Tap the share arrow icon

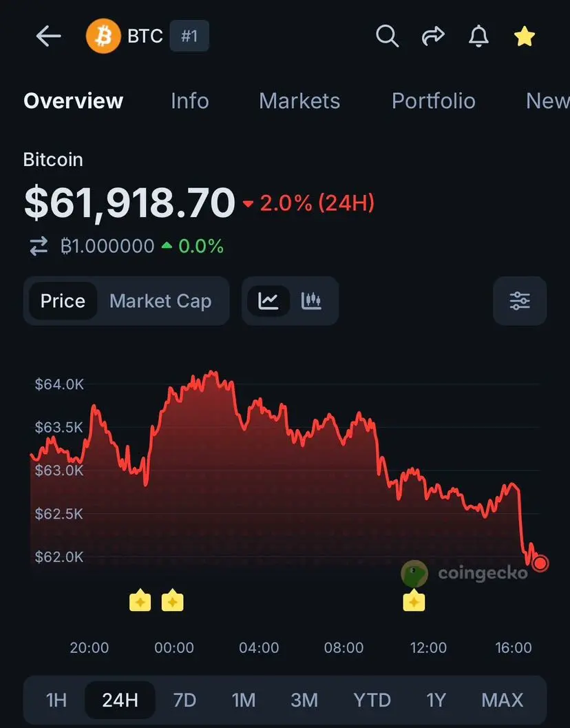[x=433, y=37]
